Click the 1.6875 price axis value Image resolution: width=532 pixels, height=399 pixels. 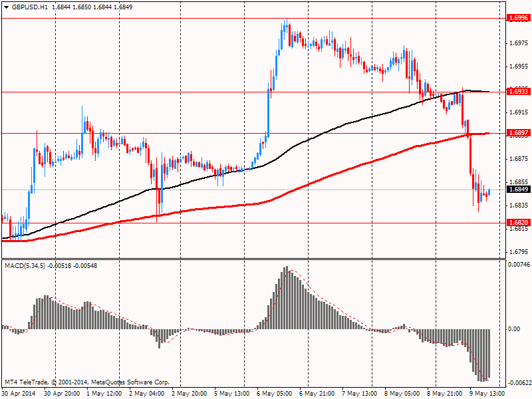tap(519, 158)
